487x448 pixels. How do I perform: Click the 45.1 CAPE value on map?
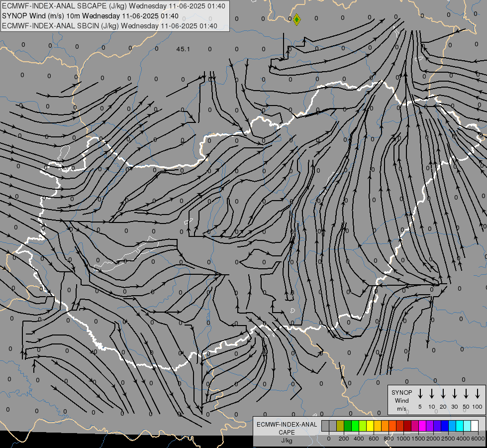click(x=183, y=49)
